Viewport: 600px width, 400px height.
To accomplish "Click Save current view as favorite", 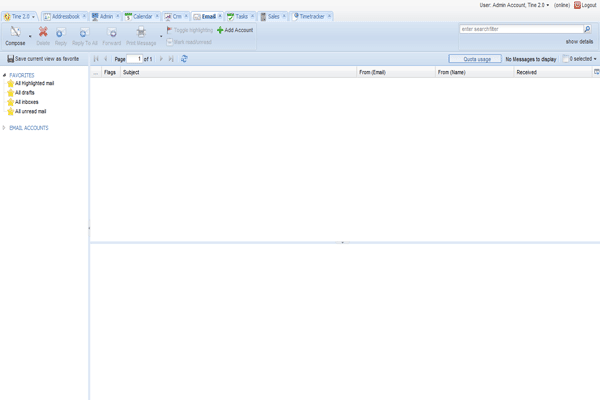I will coord(43,59).
